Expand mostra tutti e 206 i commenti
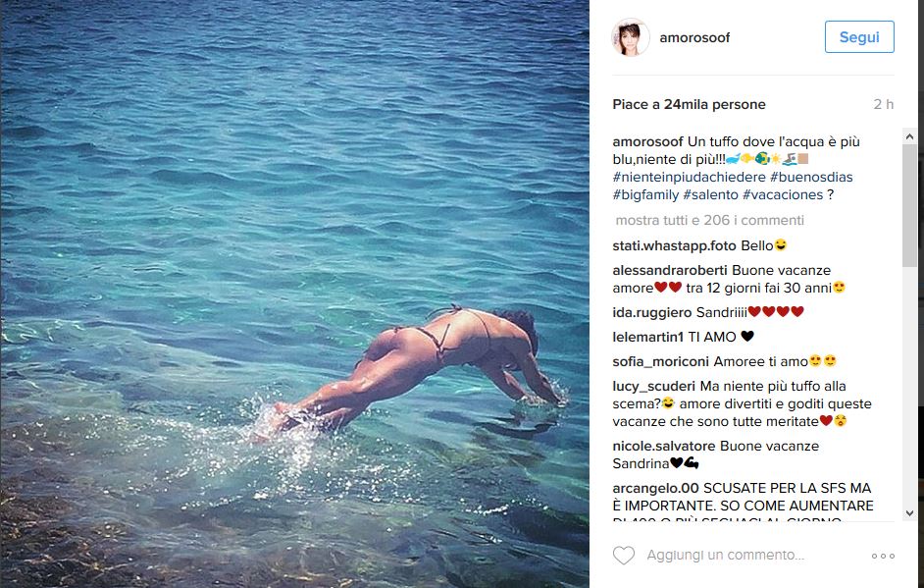The width and height of the screenshot is (924, 588). tap(709, 220)
